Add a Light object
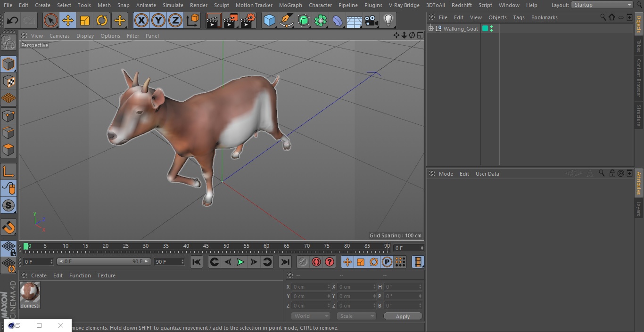 pos(388,20)
